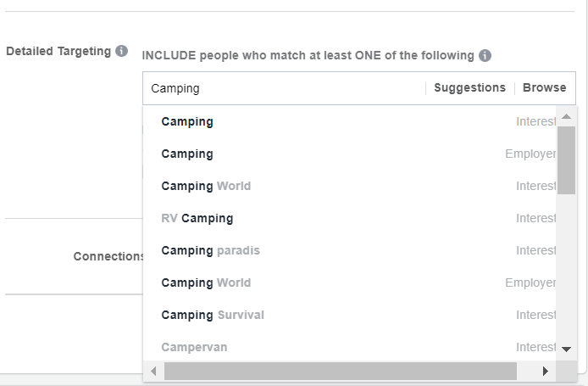Click the dropdown scroll up arrow

566,115
